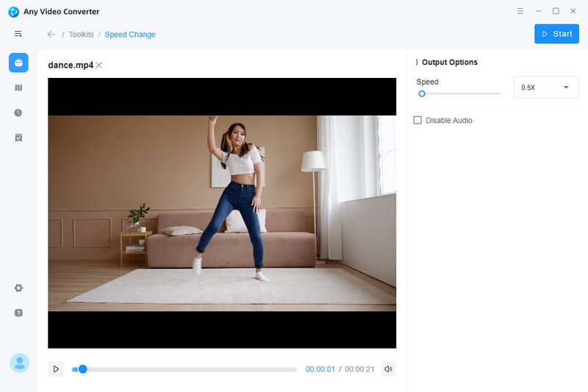The height and width of the screenshot is (392, 588).
Task: Enable the Disable Audio checkbox
Action: [417, 120]
